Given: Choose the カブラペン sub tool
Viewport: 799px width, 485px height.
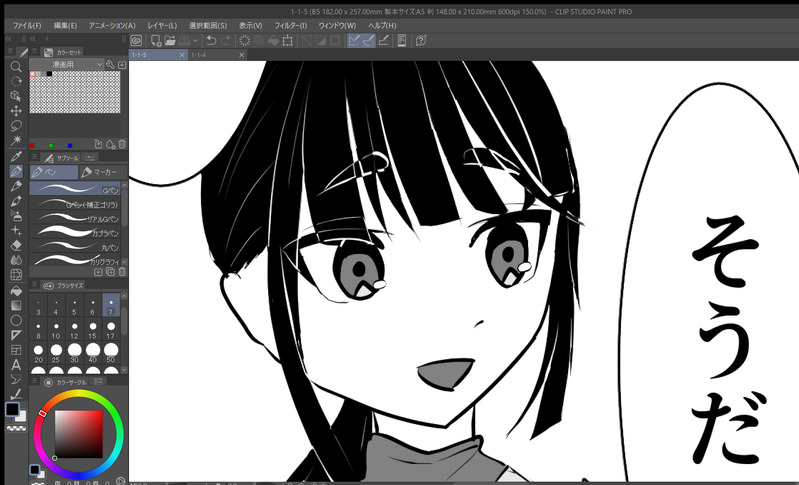Looking at the screenshot, I should pos(74,233).
